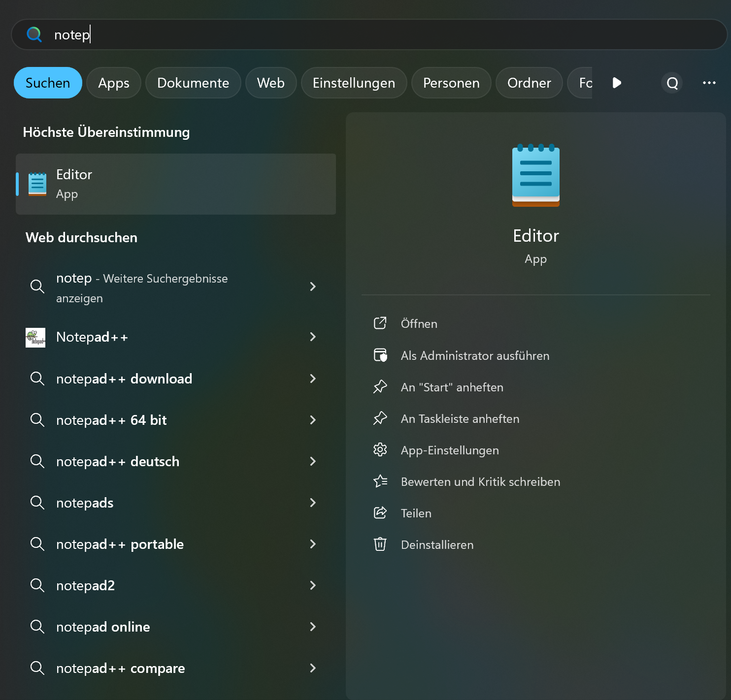Switch to the Personen filter tab

451,83
